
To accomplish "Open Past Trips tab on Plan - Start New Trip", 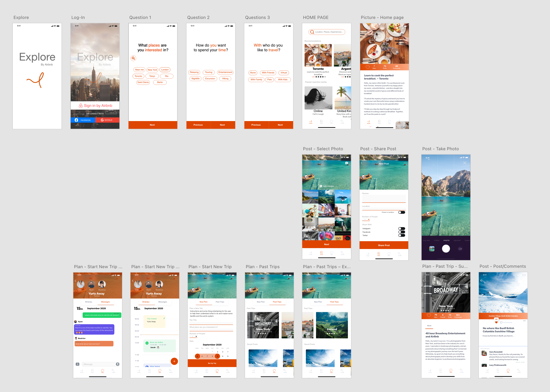I will click(x=220, y=302).
